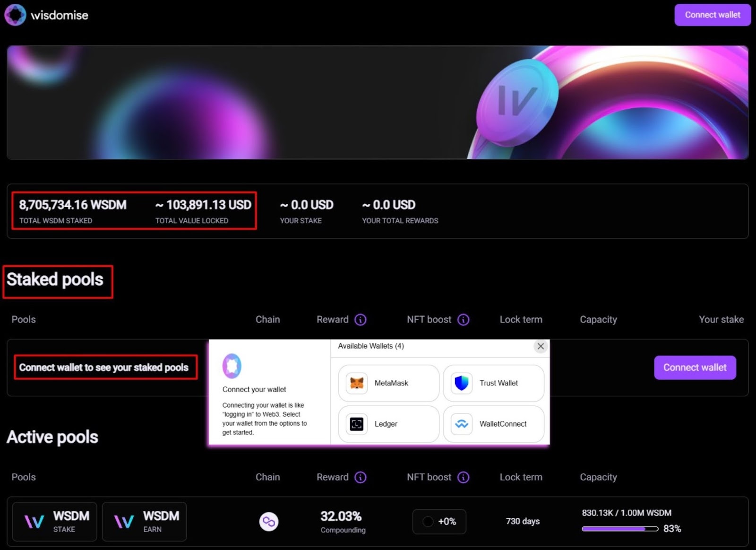
Task: Click the WalletConnect wave icon
Action: [462, 424]
